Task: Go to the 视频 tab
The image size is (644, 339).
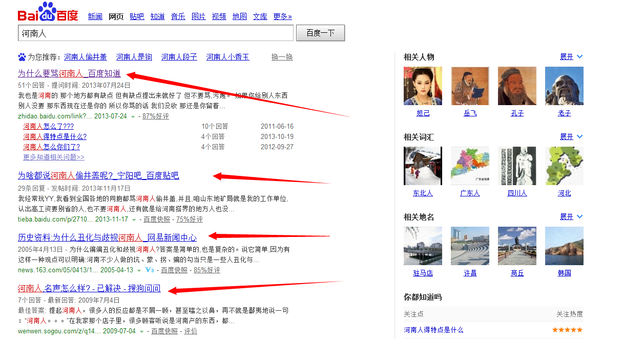Action: (x=219, y=16)
